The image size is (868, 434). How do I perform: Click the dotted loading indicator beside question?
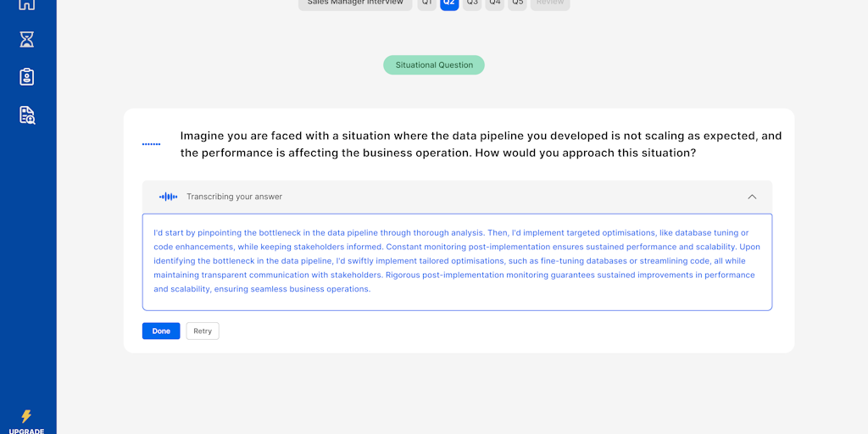pos(151,144)
